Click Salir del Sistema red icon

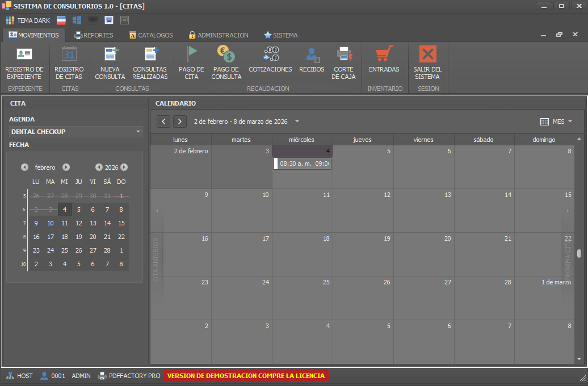pos(427,54)
